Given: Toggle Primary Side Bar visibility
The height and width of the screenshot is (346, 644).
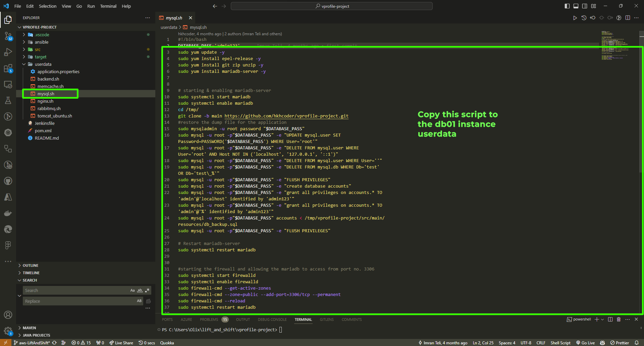Looking at the screenshot, I should click(x=567, y=6).
